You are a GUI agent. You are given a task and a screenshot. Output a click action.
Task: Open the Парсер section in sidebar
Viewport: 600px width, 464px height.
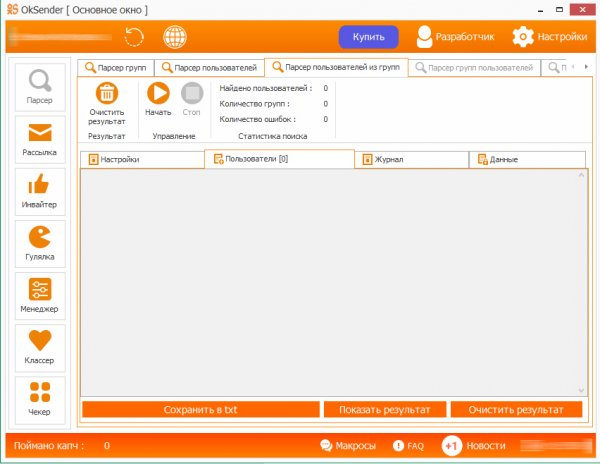coord(40,87)
